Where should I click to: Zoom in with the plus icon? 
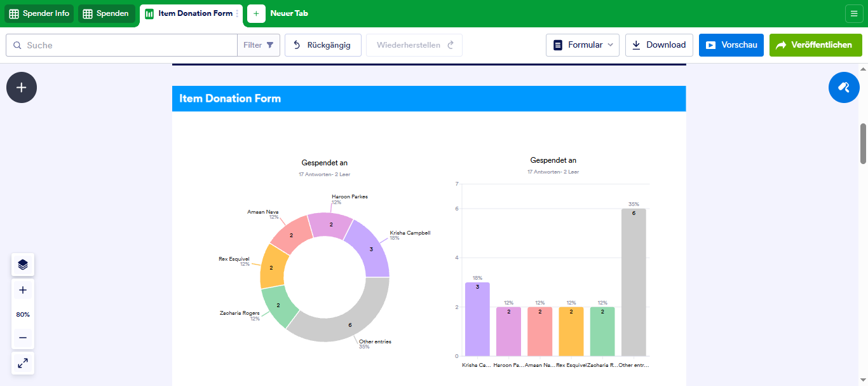pyautogui.click(x=23, y=290)
